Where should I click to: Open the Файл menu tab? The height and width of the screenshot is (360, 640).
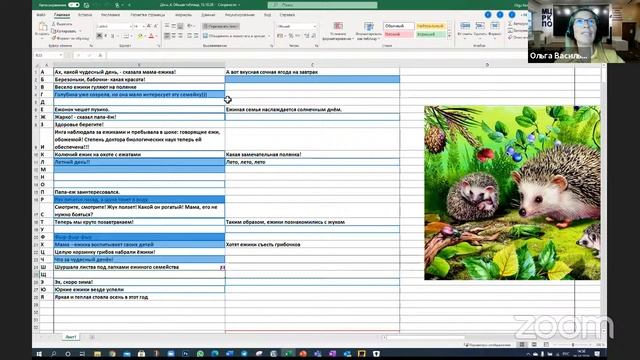[41, 15]
